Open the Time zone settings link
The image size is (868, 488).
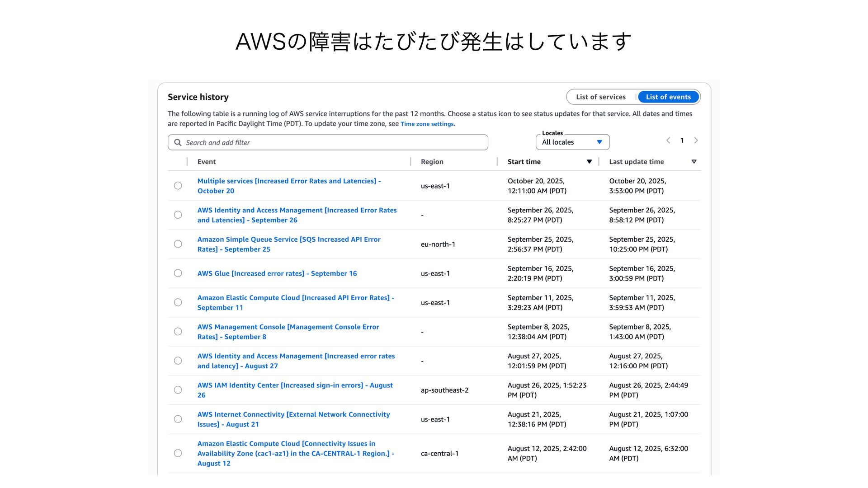pyautogui.click(x=427, y=124)
